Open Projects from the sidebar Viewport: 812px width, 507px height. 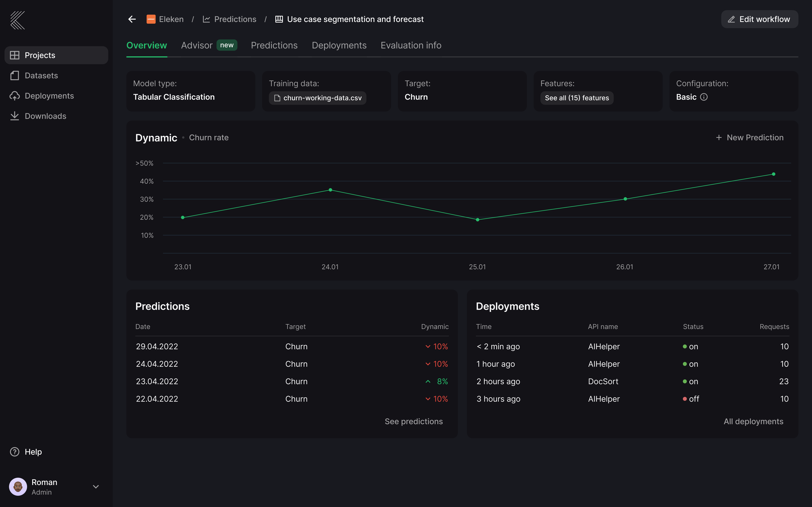point(40,55)
